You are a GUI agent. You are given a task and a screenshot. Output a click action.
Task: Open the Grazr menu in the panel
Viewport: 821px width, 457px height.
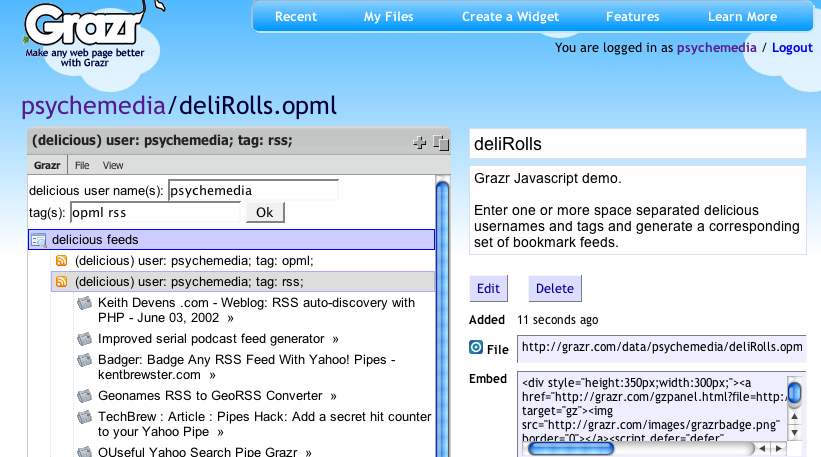pyautogui.click(x=47, y=165)
